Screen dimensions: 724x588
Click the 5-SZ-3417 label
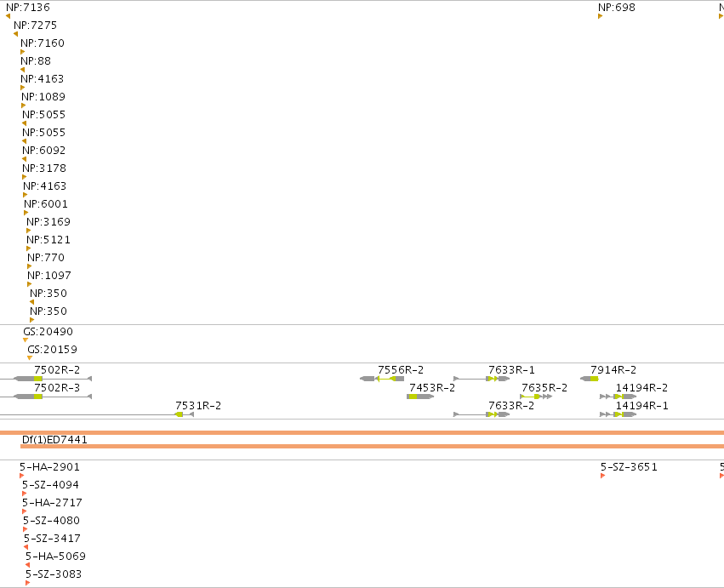[52, 539]
